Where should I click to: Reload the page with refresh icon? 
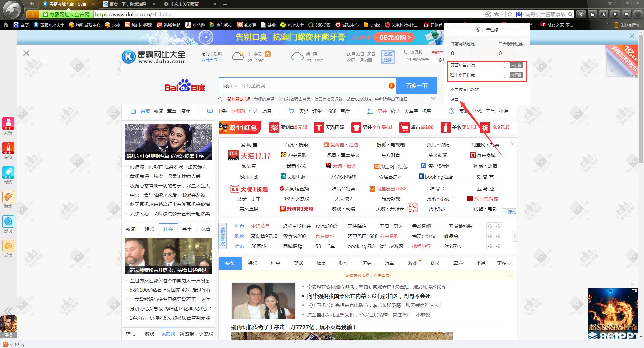click(510, 14)
